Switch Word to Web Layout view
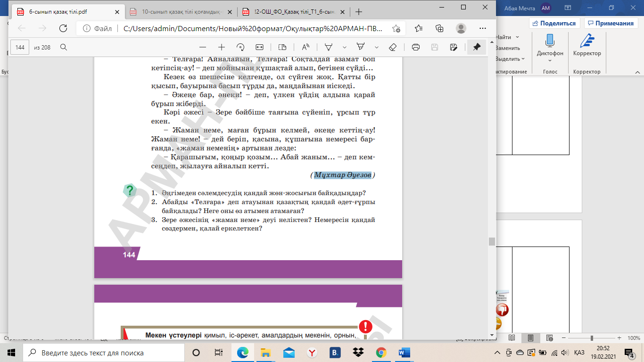 (x=549, y=338)
